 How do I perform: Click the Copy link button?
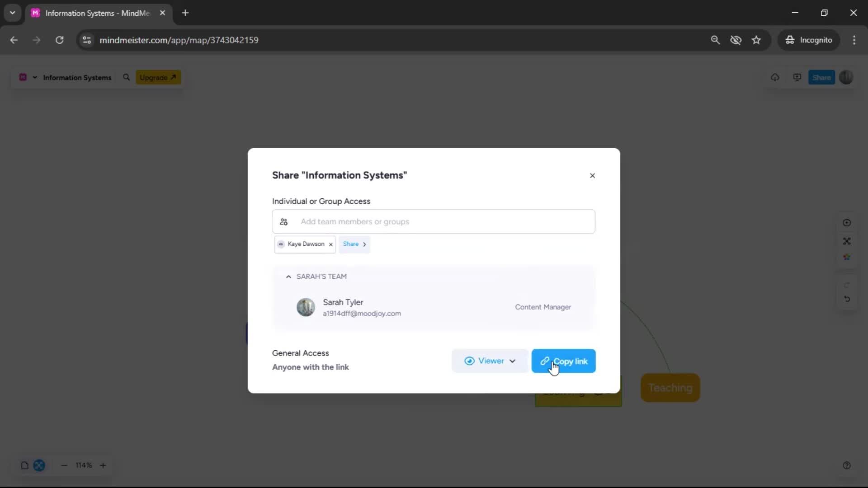[x=563, y=361]
